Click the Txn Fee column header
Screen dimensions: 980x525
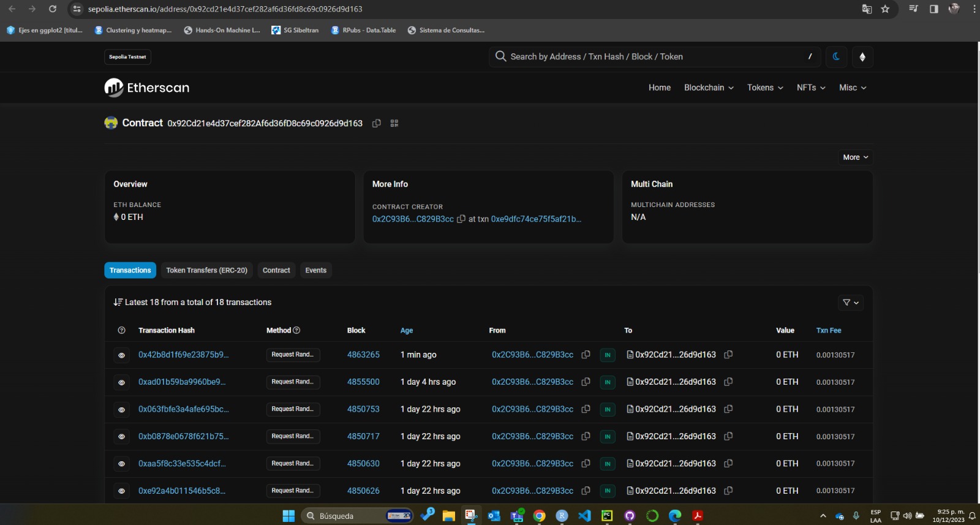828,330
